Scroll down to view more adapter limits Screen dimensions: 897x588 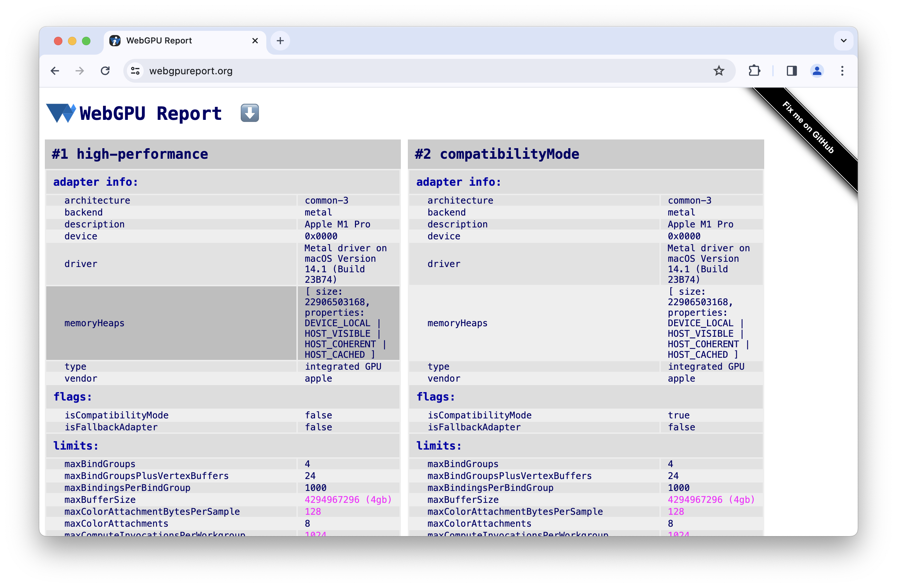(448, 525)
